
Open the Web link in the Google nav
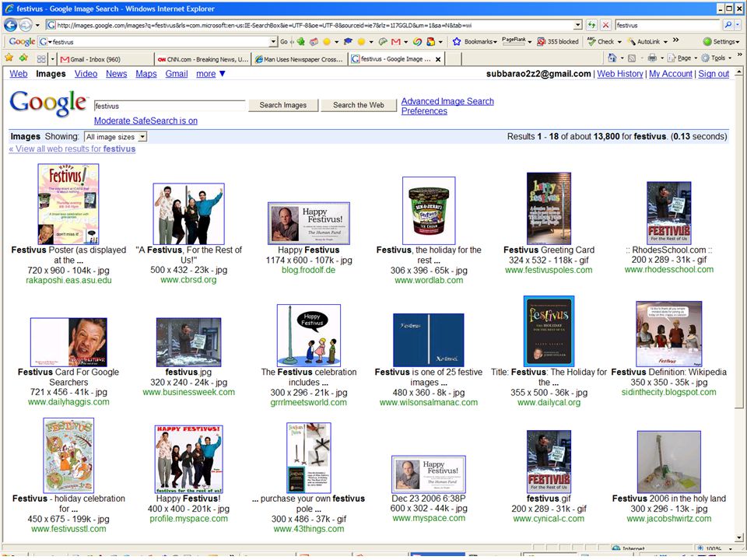click(x=19, y=74)
